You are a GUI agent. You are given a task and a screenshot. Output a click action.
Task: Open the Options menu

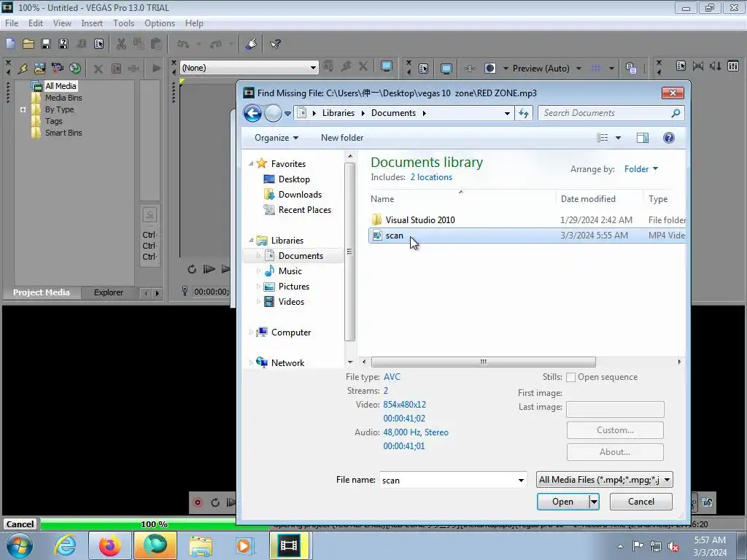pyautogui.click(x=160, y=23)
